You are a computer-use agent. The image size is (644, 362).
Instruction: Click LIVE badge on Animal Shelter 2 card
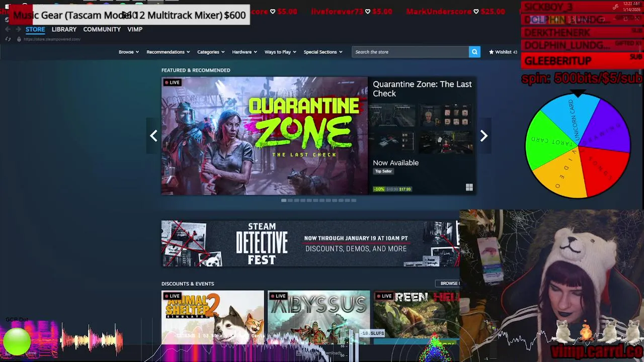pyautogui.click(x=172, y=296)
